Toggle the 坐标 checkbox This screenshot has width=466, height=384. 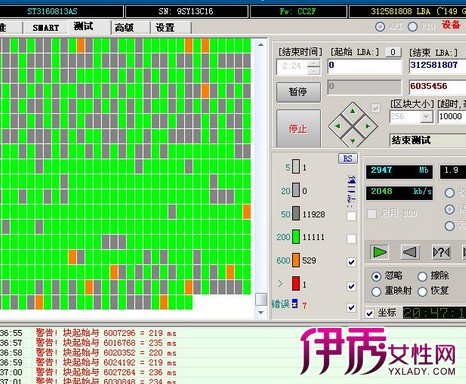click(x=369, y=313)
